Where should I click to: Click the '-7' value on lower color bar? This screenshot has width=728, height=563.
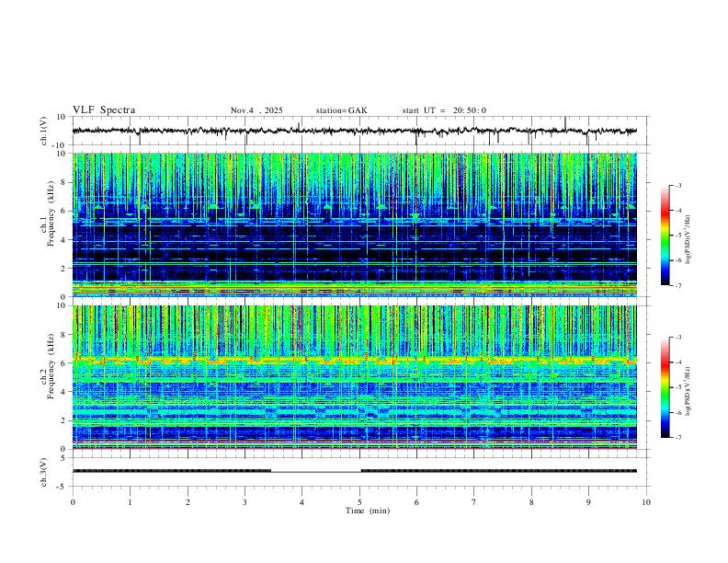(x=678, y=438)
